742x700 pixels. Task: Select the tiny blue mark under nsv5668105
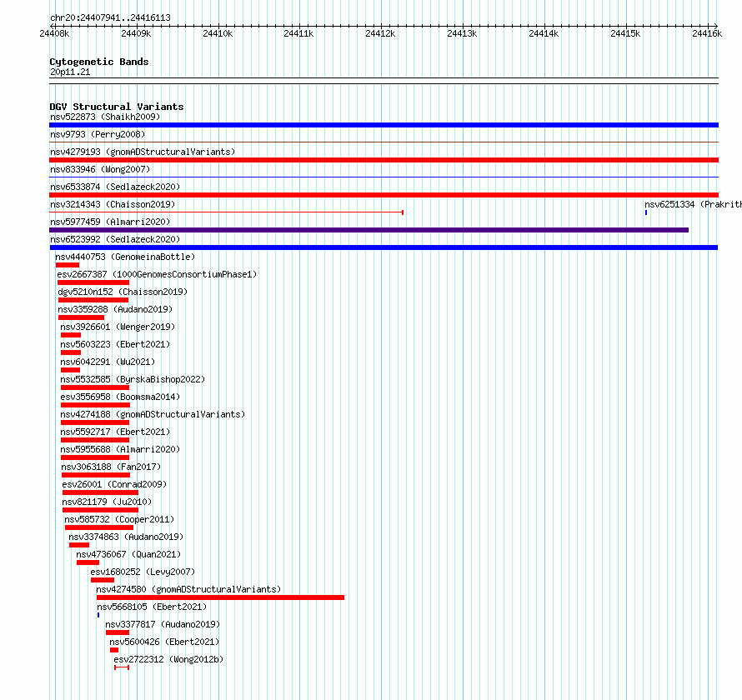tap(98, 615)
